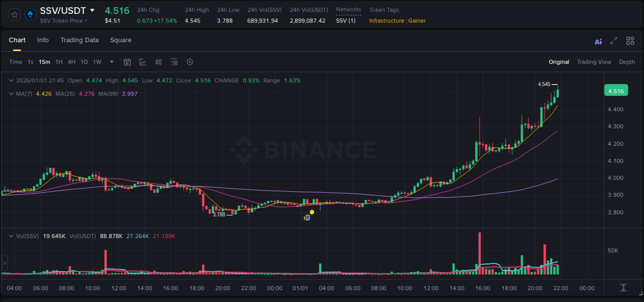Switch to the Trading Data tab

click(79, 40)
